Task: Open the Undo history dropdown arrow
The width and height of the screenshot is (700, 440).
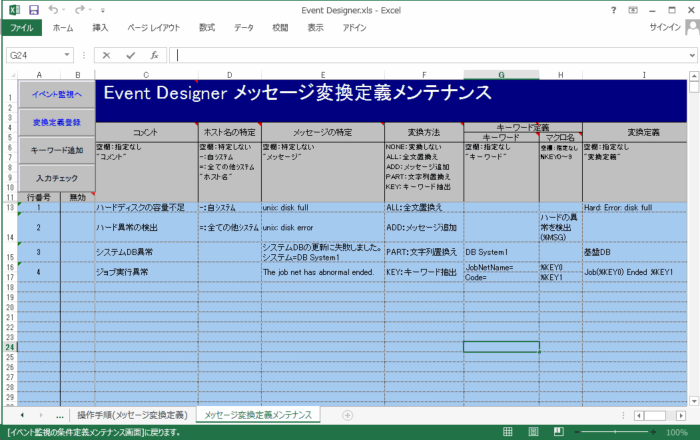Action: pos(64,10)
